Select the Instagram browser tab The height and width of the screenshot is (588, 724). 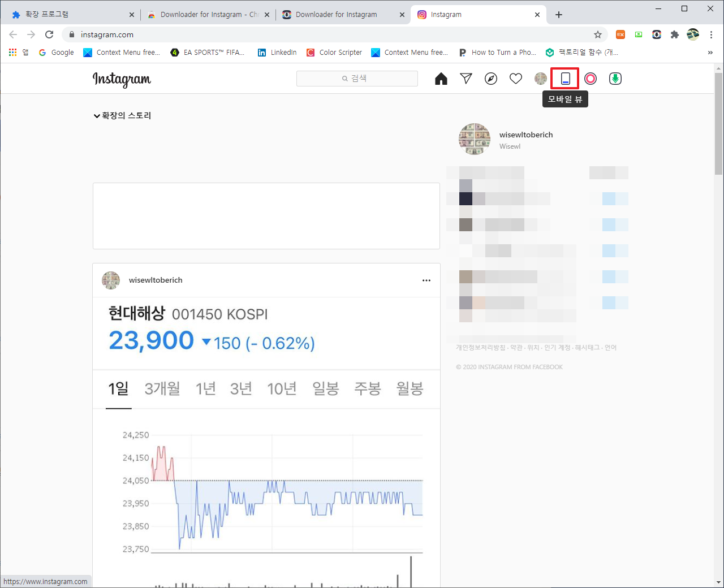click(x=479, y=15)
